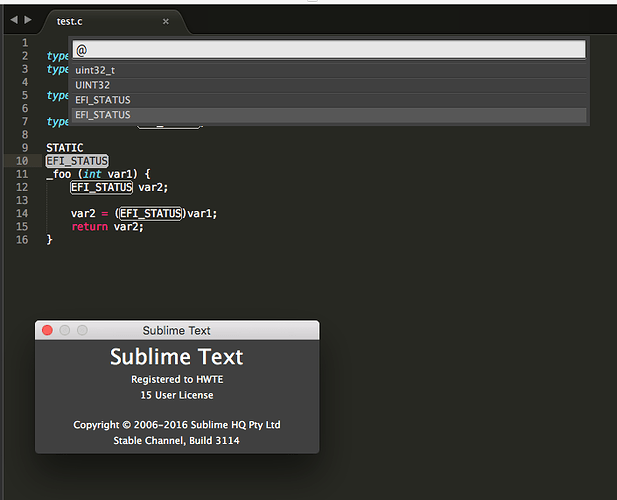Click EFI_STATUS on line 12
This screenshot has height=500, width=617.
102,187
